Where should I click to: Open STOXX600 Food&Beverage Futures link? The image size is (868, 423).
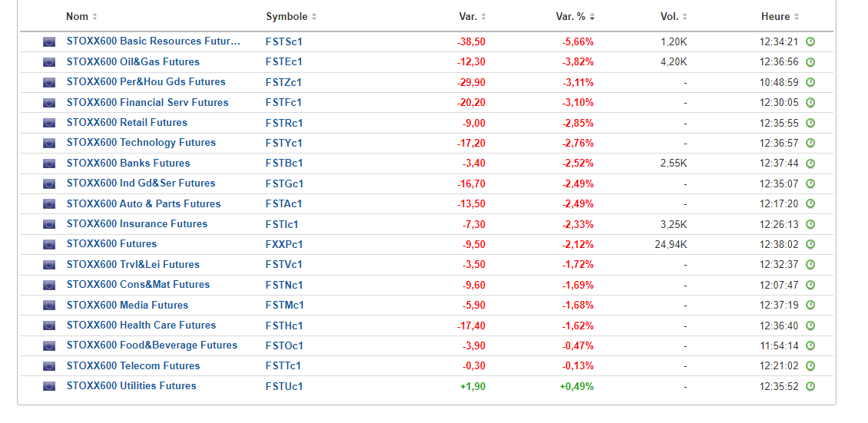(151, 345)
